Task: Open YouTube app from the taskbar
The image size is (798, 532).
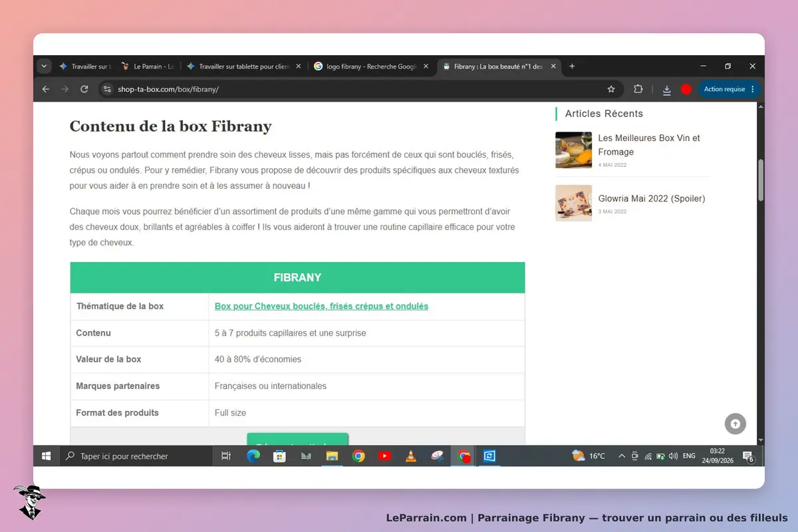Action: pos(384,456)
